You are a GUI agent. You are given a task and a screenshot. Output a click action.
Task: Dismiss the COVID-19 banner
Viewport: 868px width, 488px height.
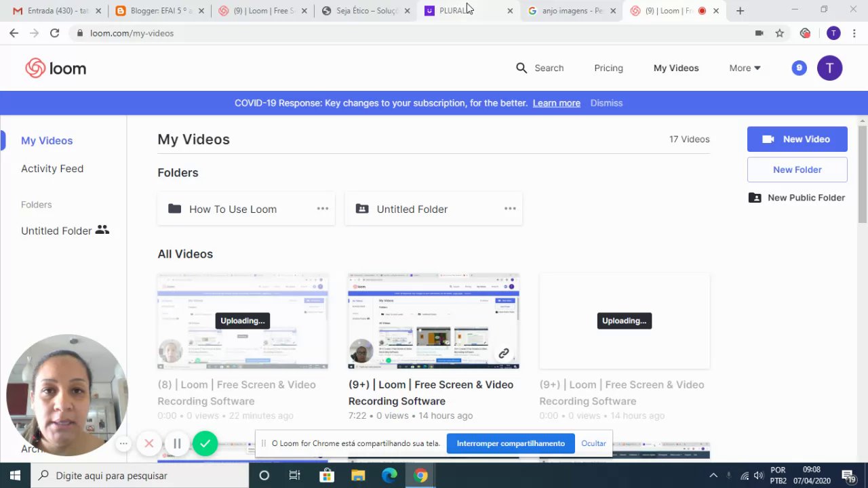click(606, 103)
